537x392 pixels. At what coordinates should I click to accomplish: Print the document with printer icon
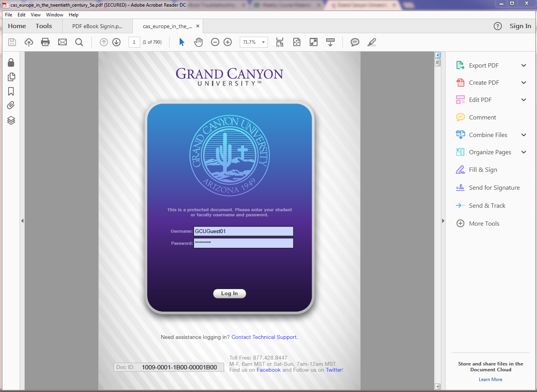click(x=45, y=42)
